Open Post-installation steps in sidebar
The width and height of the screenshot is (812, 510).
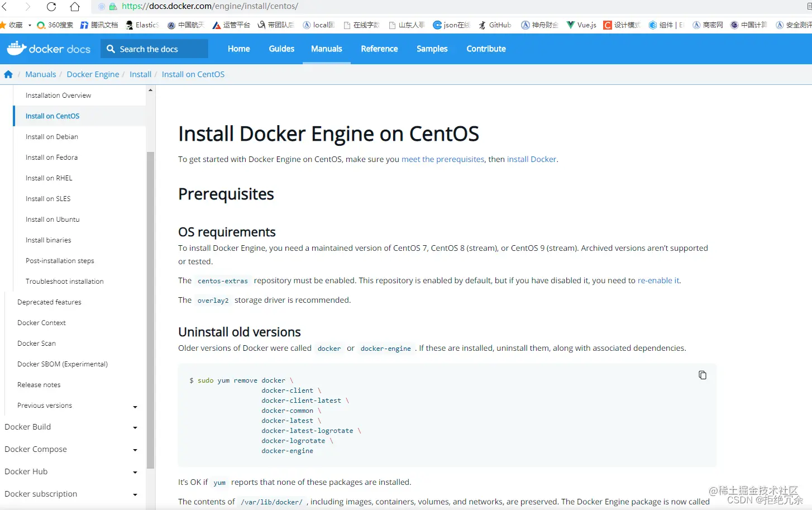(60, 261)
